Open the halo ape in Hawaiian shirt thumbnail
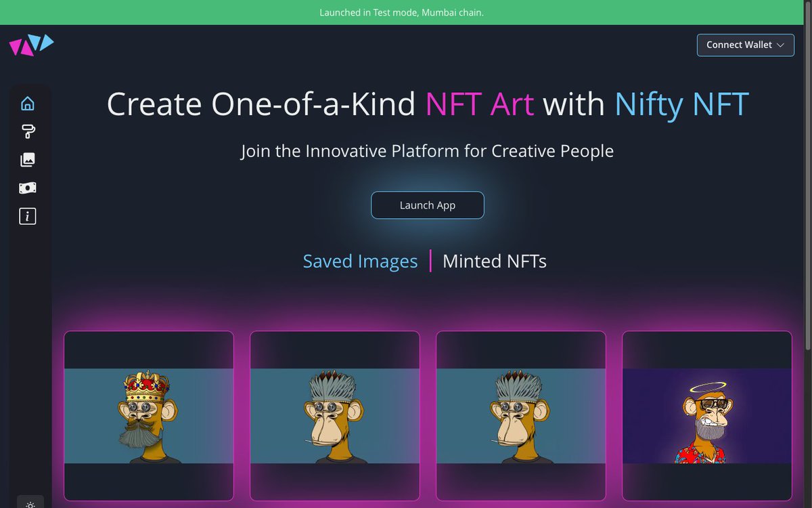Image resolution: width=812 pixels, height=508 pixels. (x=706, y=415)
